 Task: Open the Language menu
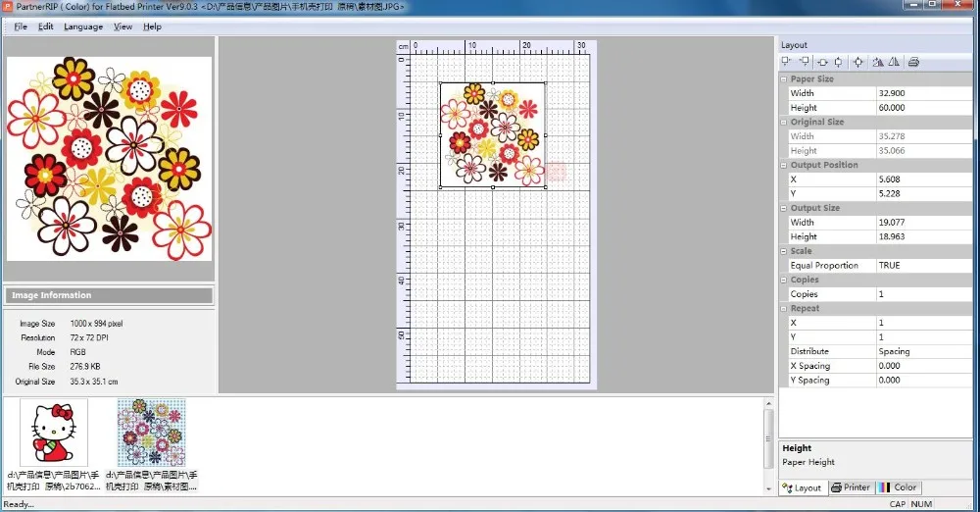[x=83, y=26]
